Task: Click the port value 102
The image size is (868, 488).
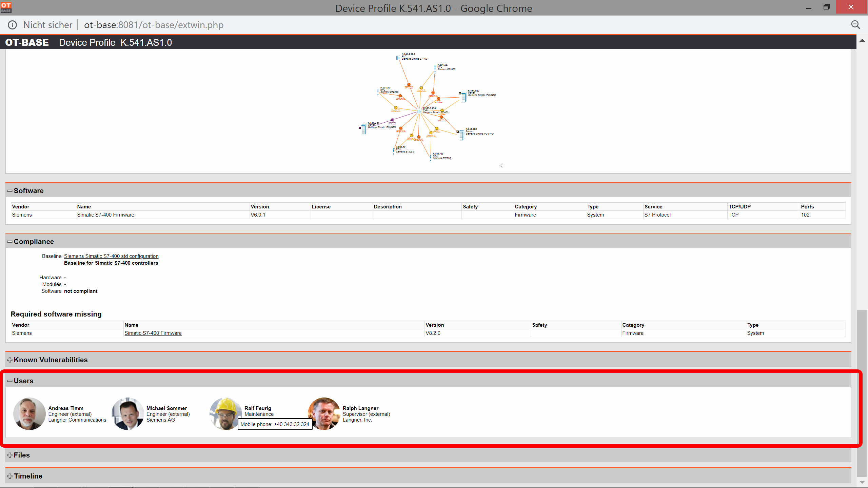Action: [x=805, y=215]
